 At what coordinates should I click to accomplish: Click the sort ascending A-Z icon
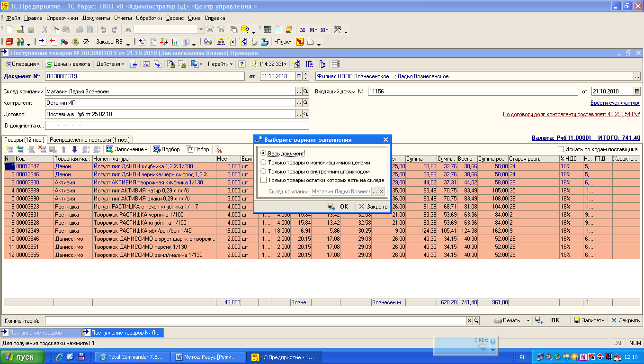pos(86,149)
